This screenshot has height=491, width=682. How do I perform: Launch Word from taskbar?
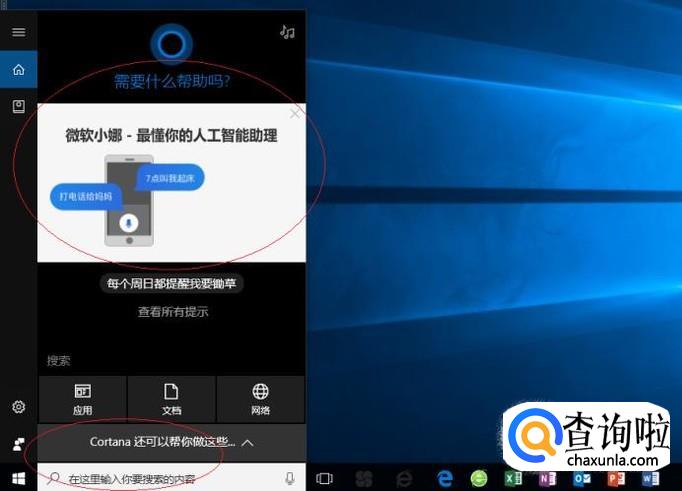tap(650, 479)
